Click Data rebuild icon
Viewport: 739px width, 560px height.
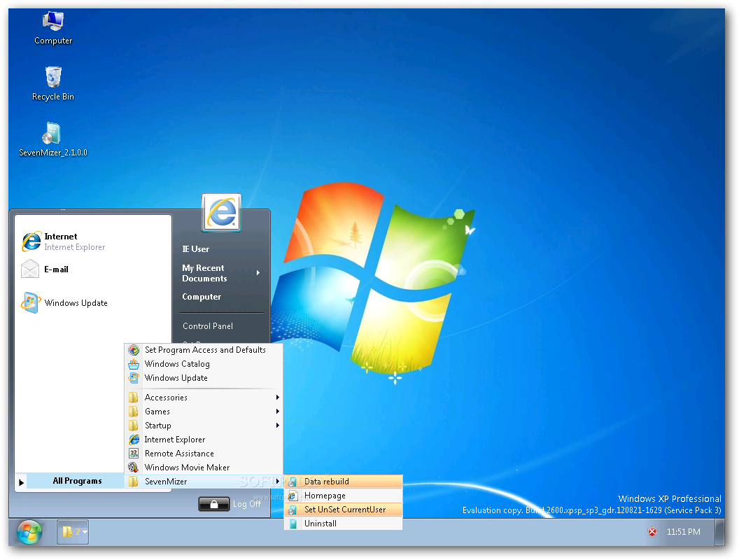293,482
